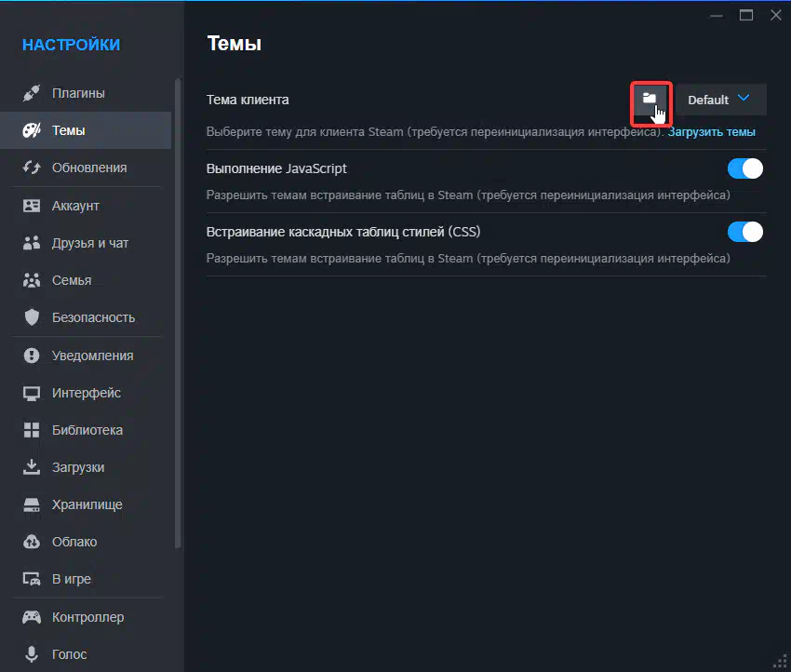Click the exclamation icon beside Уведомления
This screenshot has height=672, width=791.
(x=32, y=356)
